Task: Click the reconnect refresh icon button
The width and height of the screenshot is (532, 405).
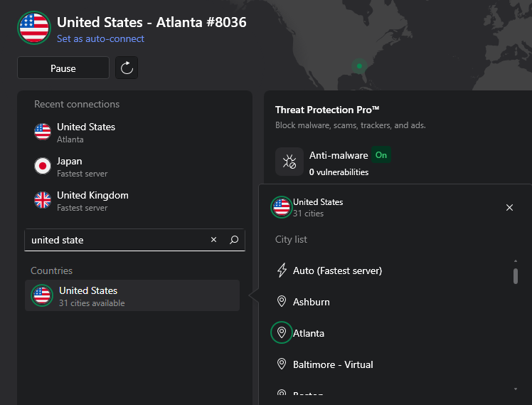Action: [127, 68]
